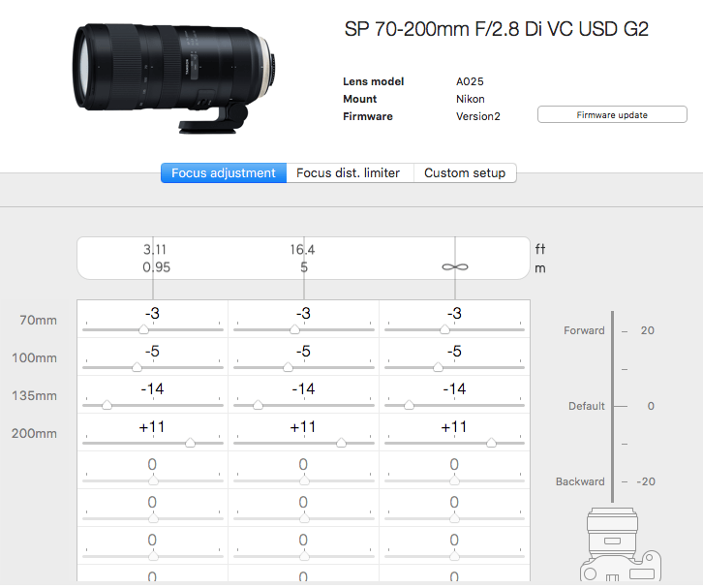Screen dimensions: 703x588
Task: Click the 70mm slider at 0.95m distance
Action: pos(144,330)
